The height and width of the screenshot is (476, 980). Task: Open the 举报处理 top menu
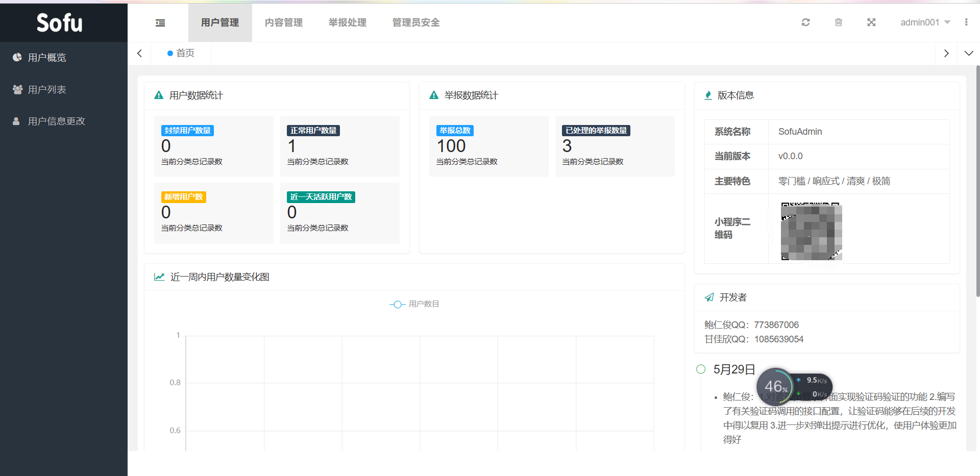(347, 22)
